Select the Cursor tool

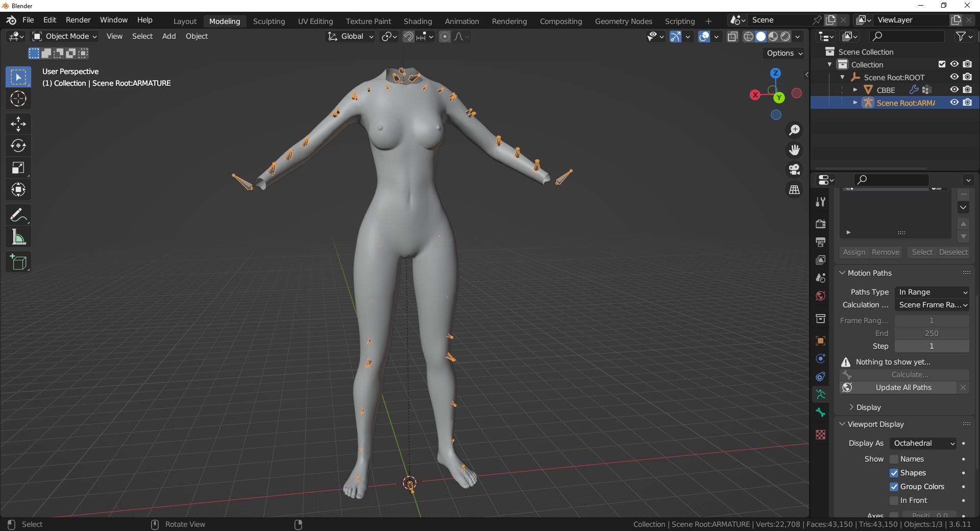click(18, 99)
